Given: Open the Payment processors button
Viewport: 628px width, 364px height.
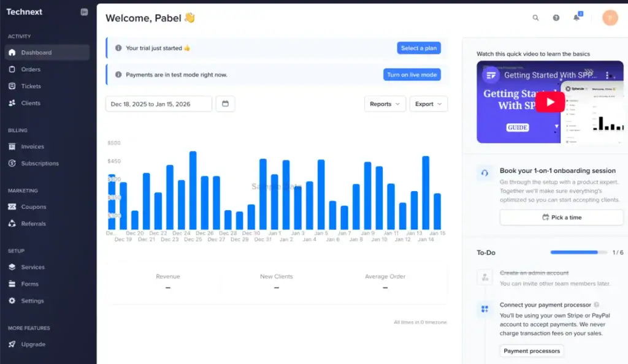Looking at the screenshot, I should coord(532,351).
